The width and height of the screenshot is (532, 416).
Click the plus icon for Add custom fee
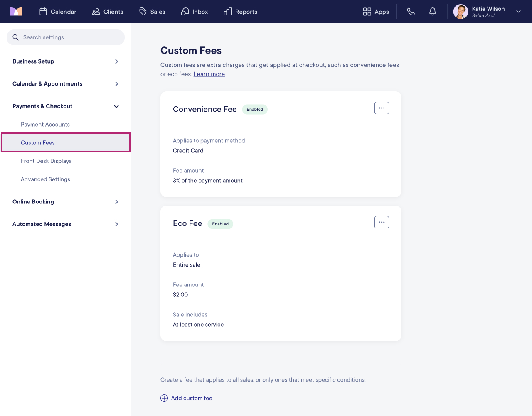click(164, 398)
